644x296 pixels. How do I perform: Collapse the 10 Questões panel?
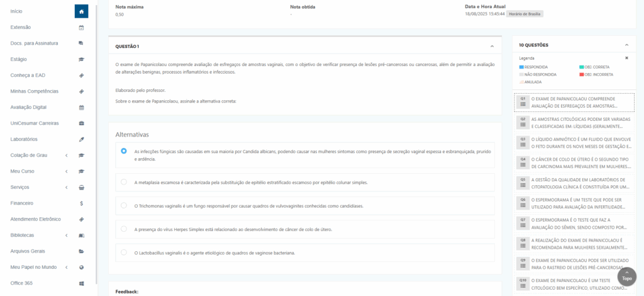coord(626,45)
